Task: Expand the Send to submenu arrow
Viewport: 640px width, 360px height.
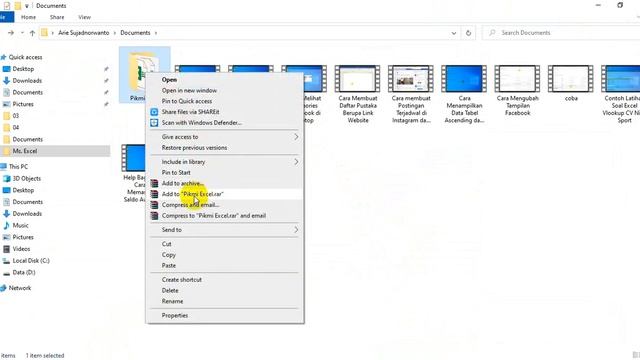Action: coord(296,230)
